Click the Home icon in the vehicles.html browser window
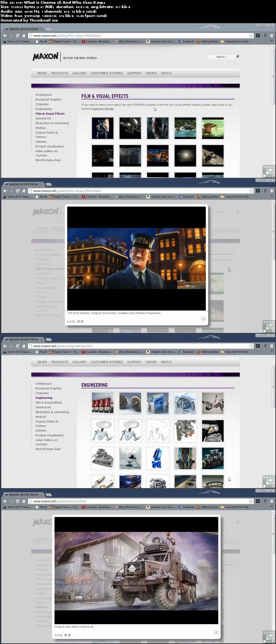 24,501
